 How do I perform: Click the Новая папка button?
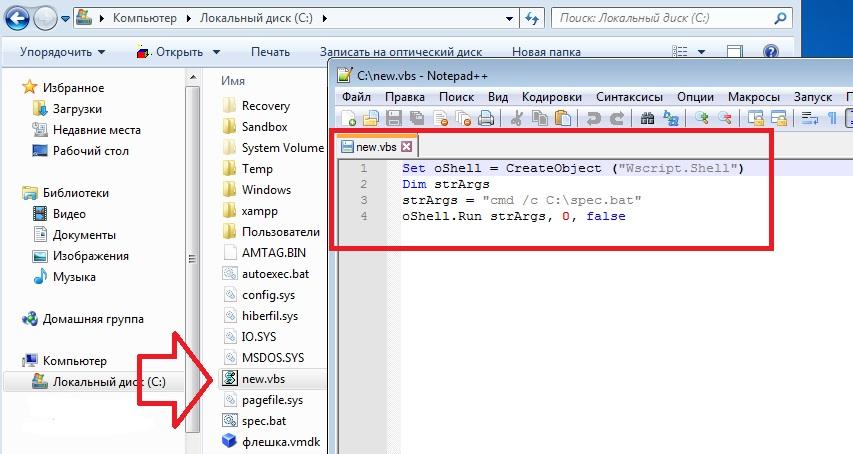pyautogui.click(x=545, y=52)
